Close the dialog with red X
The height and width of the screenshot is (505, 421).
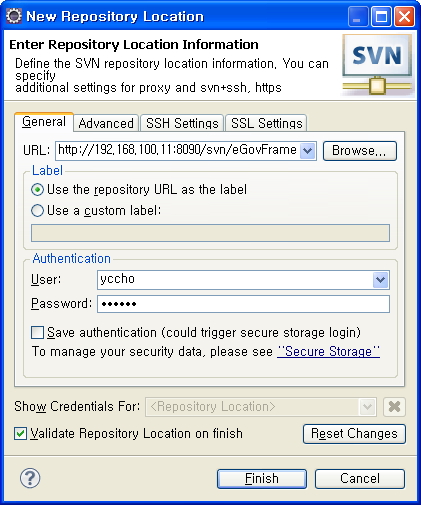(x=404, y=16)
